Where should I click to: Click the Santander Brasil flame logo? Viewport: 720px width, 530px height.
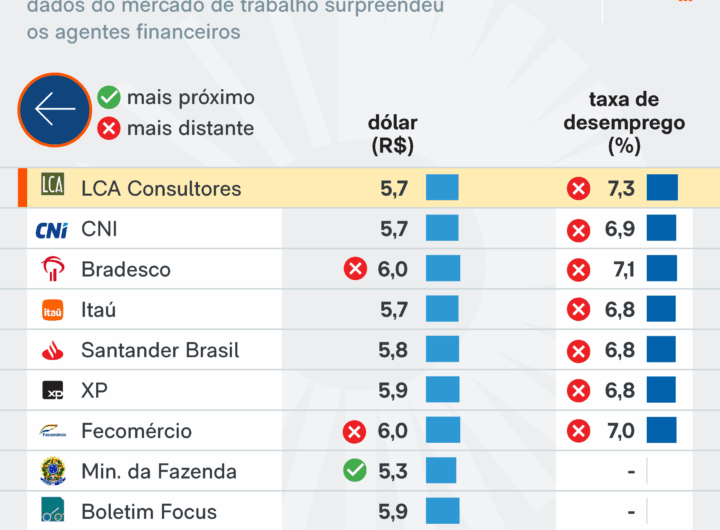(x=52, y=351)
